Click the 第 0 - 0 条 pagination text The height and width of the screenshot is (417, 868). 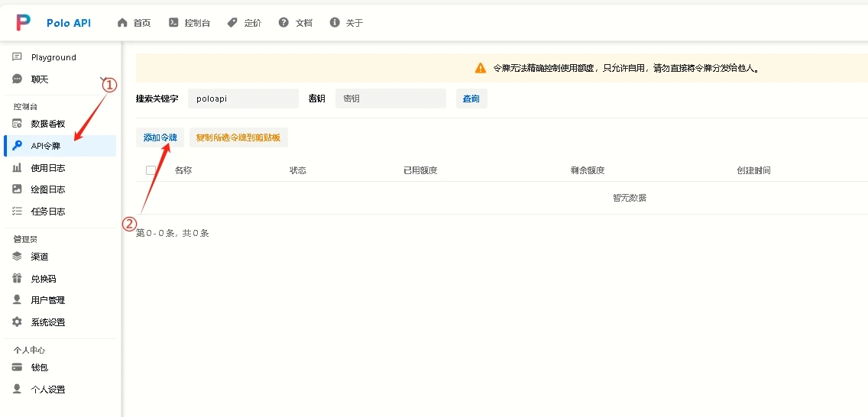click(x=172, y=233)
